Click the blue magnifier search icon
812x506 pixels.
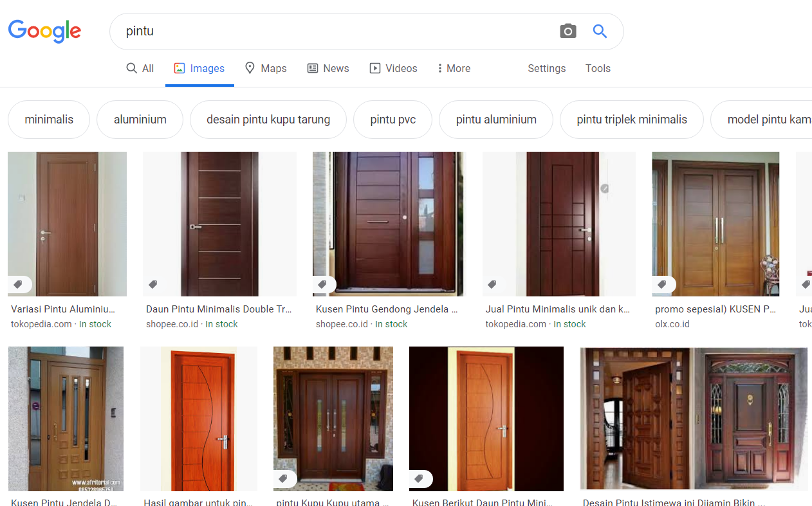tap(600, 31)
